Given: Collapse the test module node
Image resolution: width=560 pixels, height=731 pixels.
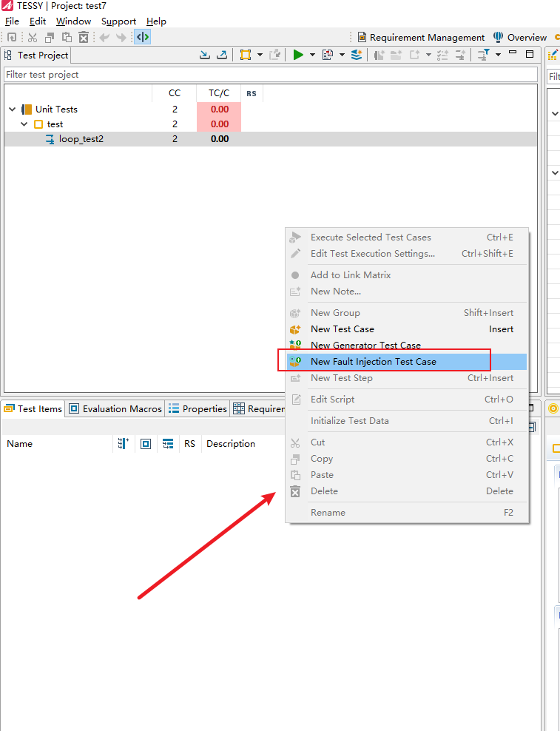Looking at the screenshot, I should [24, 124].
